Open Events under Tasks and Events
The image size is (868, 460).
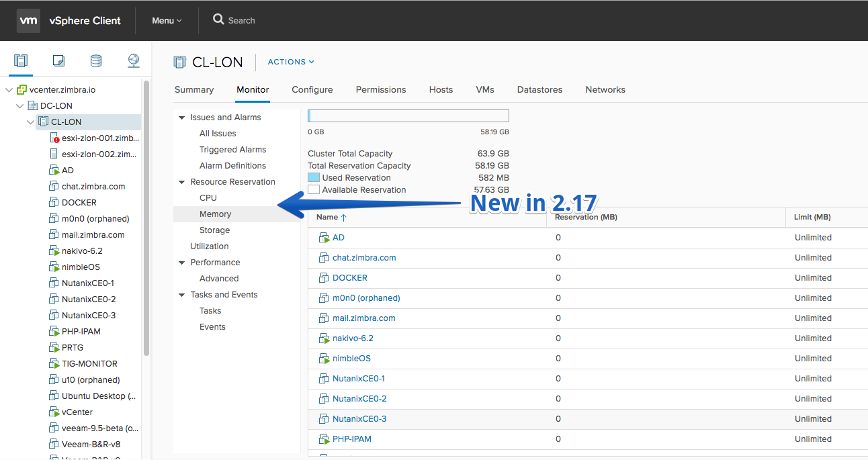tap(212, 327)
